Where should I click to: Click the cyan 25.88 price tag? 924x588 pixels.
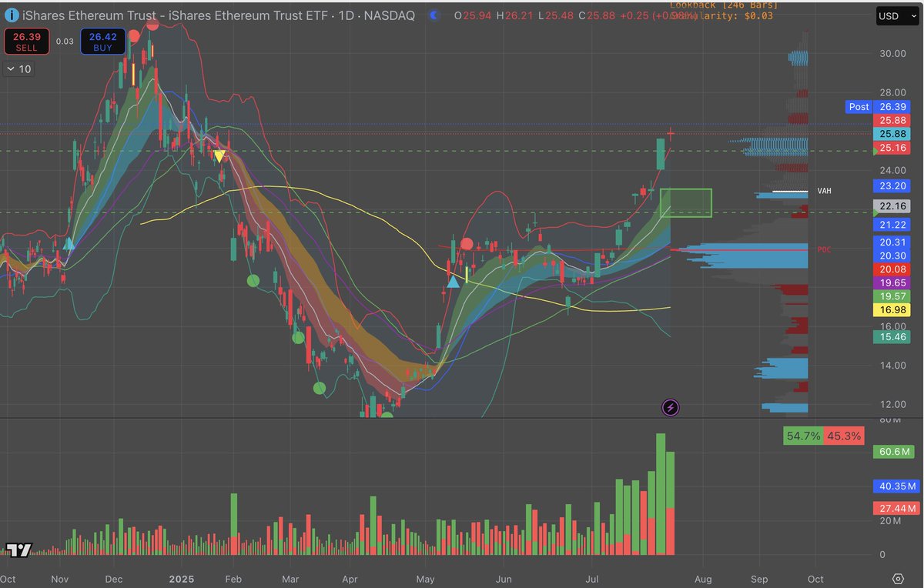tap(892, 135)
